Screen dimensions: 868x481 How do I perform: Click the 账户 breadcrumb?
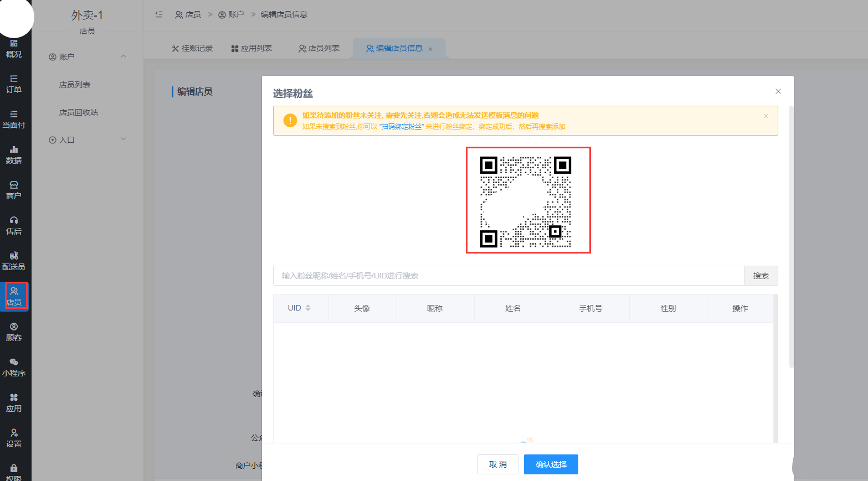click(x=231, y=14)
